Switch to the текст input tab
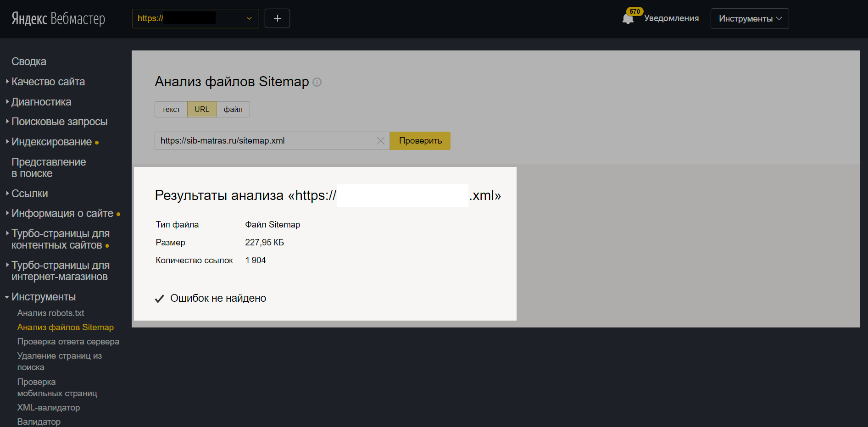 click(x=171, y=109)
